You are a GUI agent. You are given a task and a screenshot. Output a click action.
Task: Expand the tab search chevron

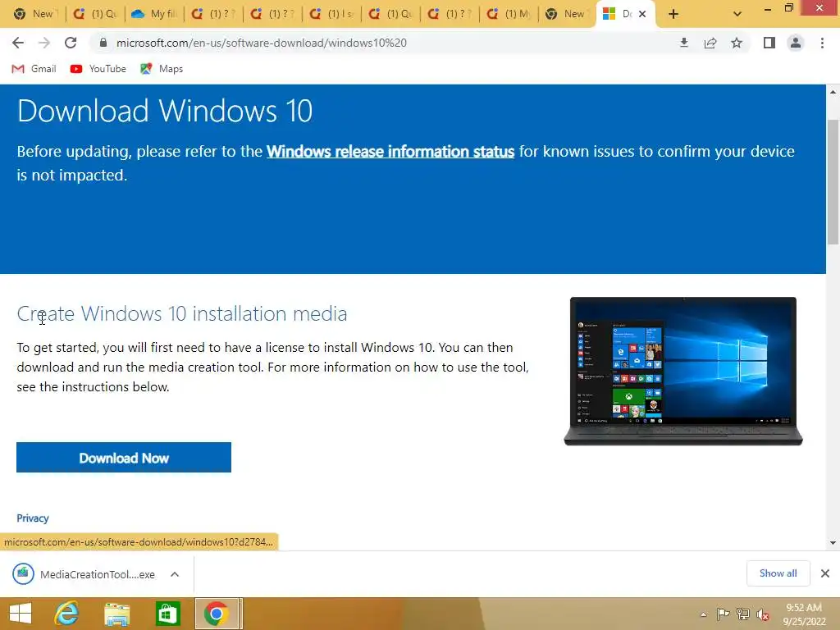tap(737, 14)
